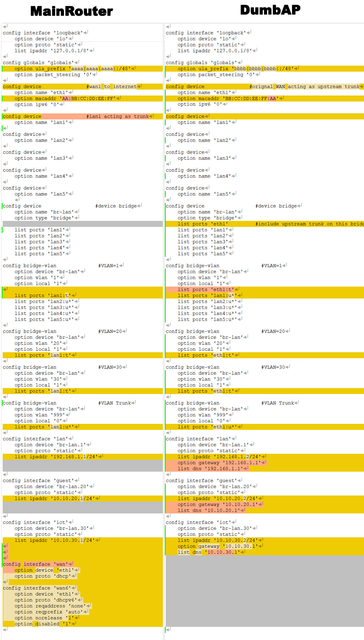The height and width of the screenshot is (640, 364).
Task: Click the '#wan1 to internet' comment
Action: [x=111, y=87]
